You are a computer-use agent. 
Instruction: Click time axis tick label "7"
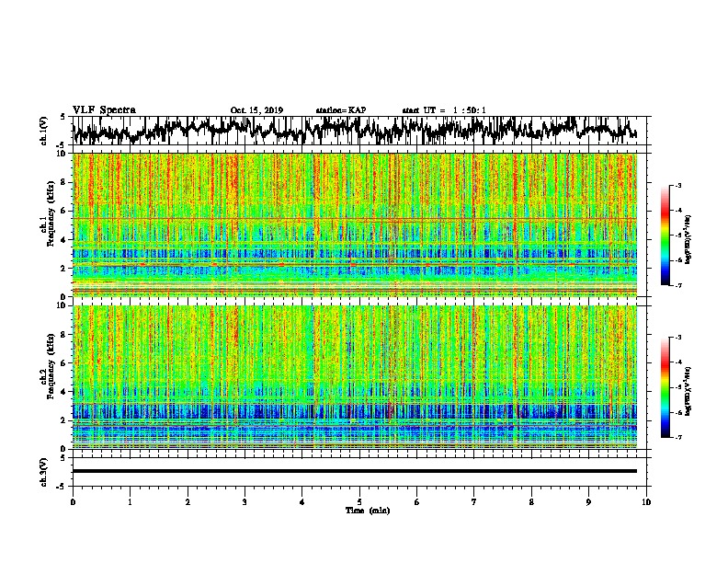coord(474,502)
